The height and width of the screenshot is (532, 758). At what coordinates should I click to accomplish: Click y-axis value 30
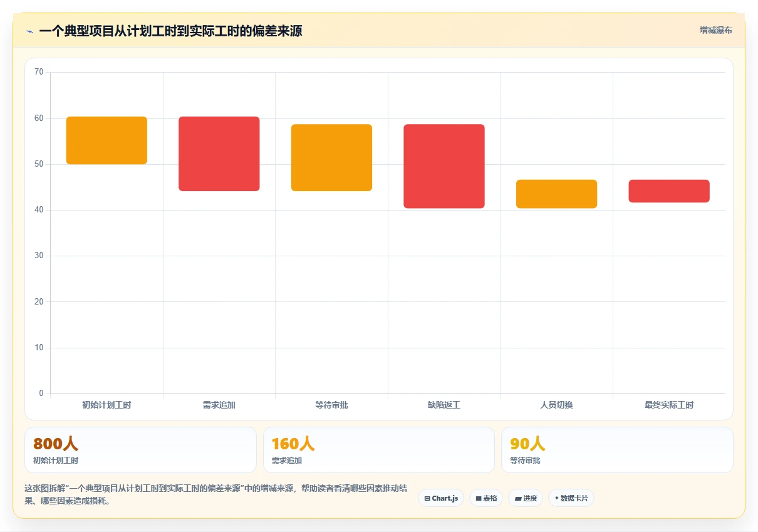(x=39, y=256)
